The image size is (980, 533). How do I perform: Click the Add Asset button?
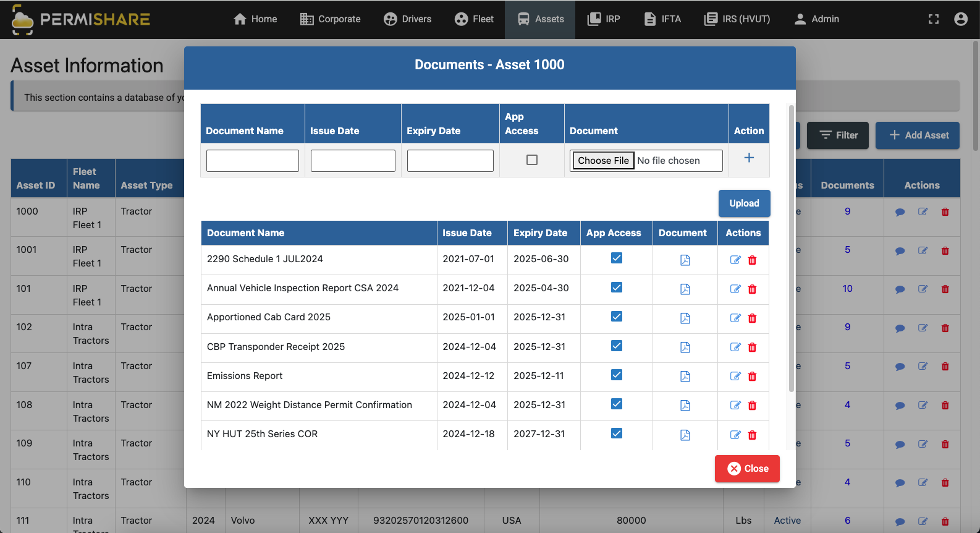[x=918, y=135]
